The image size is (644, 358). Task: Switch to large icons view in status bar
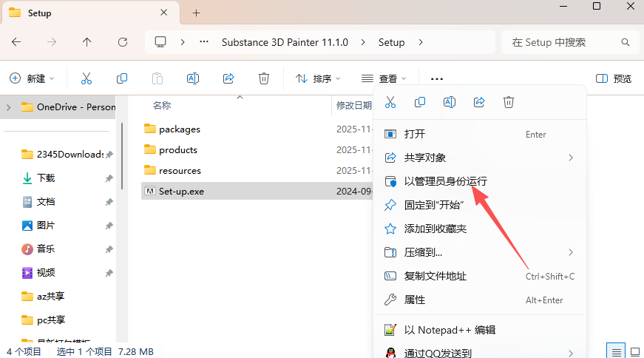point(635,351)
